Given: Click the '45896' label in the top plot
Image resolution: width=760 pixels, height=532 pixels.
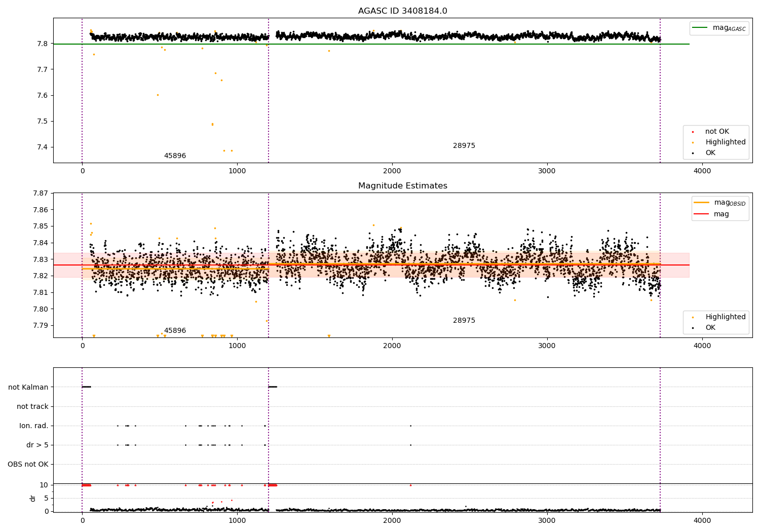Looking at the screenshot, I should pyautogui.click(x=175, y=156).
